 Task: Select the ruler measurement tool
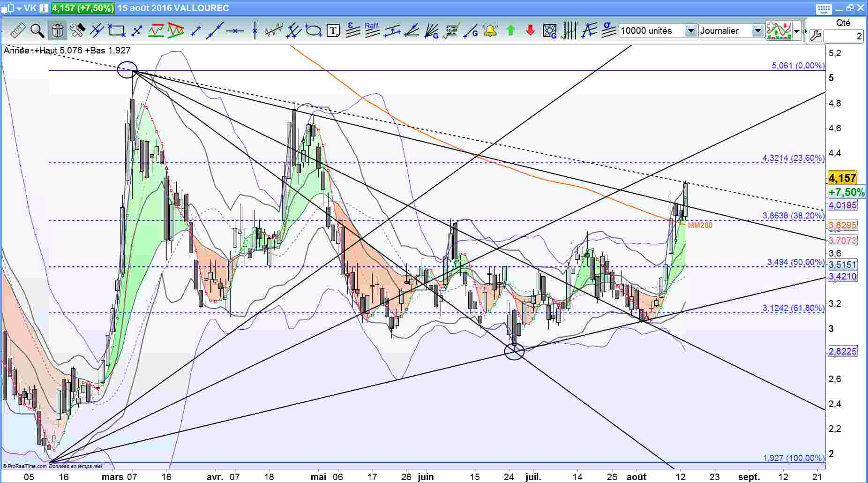click(x=18, y=31)
